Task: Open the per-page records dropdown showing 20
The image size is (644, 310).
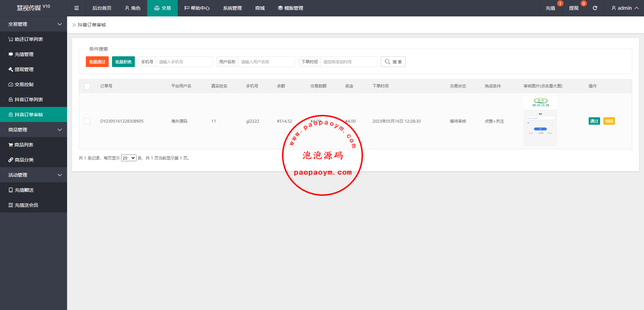Action: tap(128, 158)
